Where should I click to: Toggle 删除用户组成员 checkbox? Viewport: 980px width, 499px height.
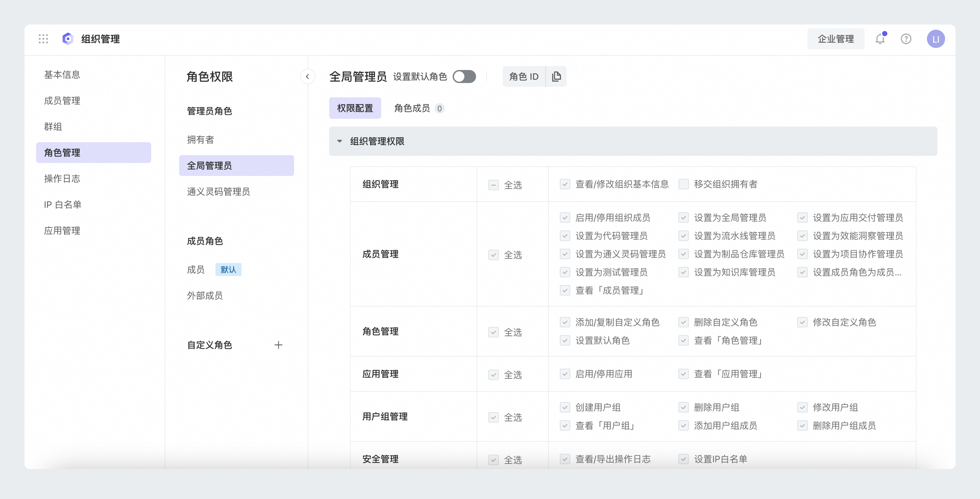click(802, 425)
